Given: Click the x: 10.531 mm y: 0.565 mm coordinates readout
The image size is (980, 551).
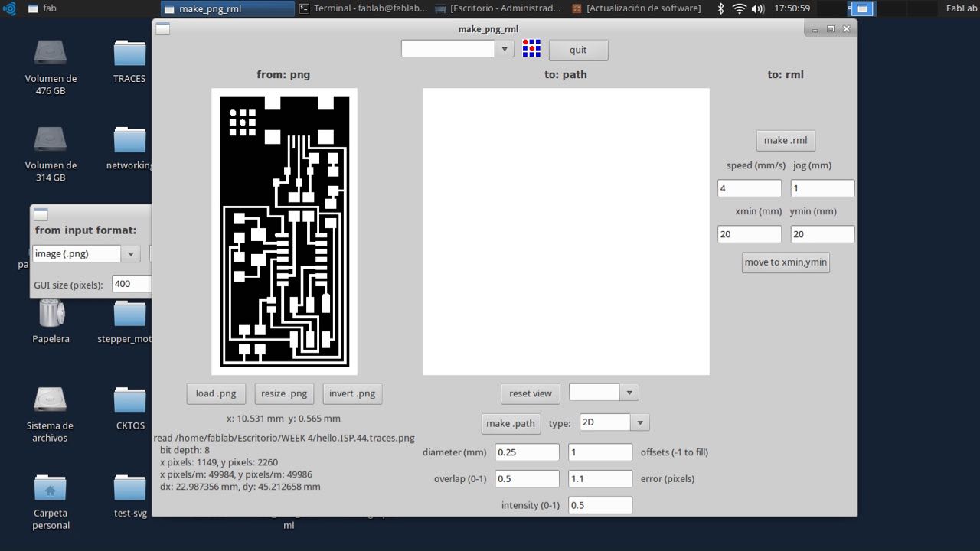Looking at the screenshot, I should (284, 419).
